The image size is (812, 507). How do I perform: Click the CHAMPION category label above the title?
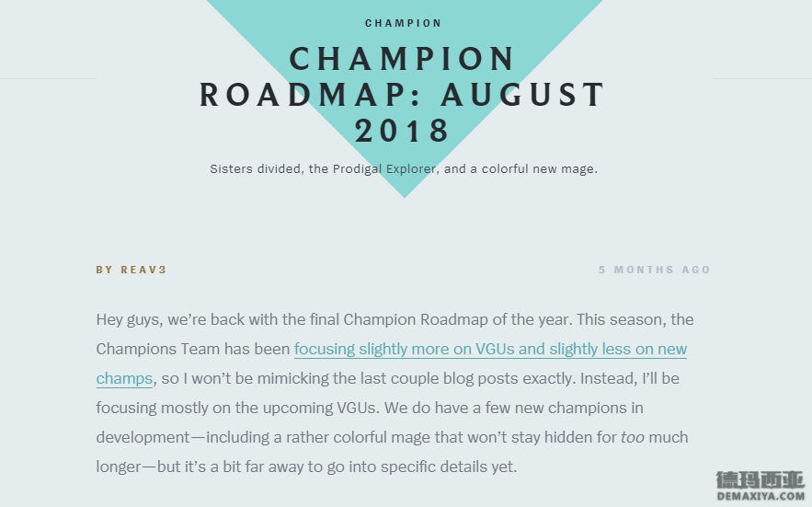click(x=403, y=23)
